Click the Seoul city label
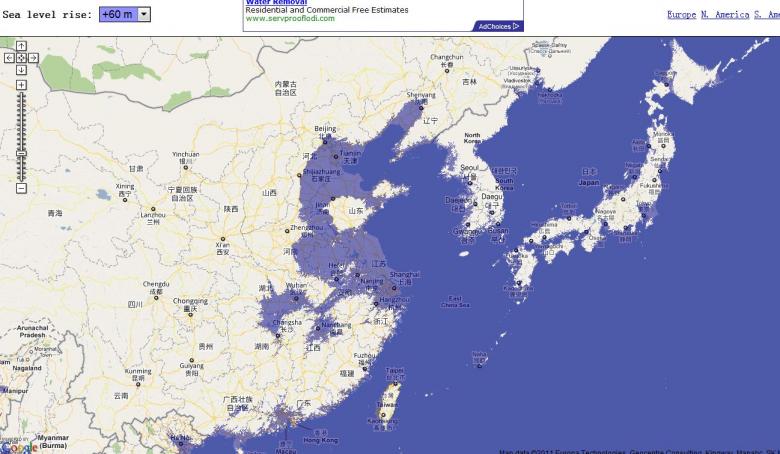780x454 pixels. coord(469,168)
